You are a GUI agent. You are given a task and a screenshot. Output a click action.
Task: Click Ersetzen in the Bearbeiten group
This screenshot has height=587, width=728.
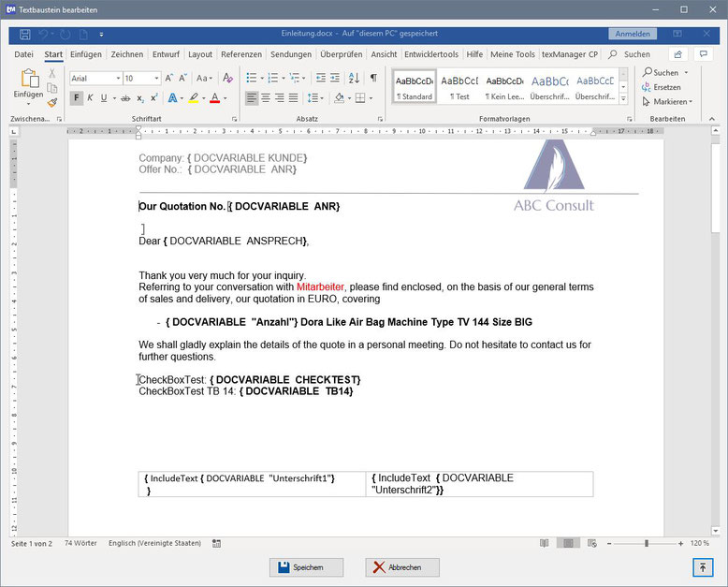662,87
